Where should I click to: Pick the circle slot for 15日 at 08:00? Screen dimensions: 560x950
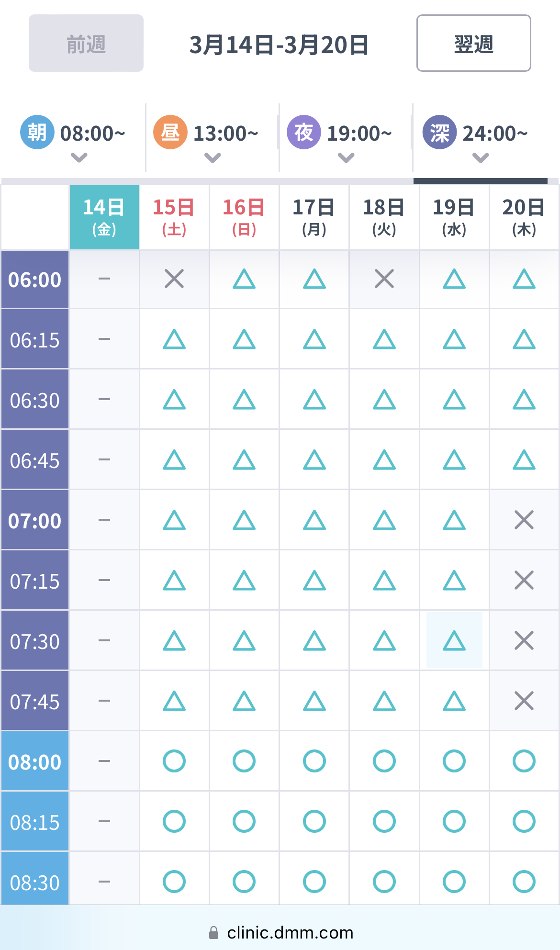174,761
